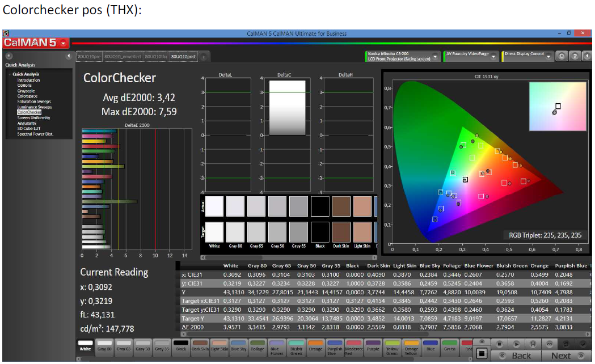Viewport: 595px width, 364px height.
Task: Switch to the 80UQ10pre tab
Action: tap(89, 56)
